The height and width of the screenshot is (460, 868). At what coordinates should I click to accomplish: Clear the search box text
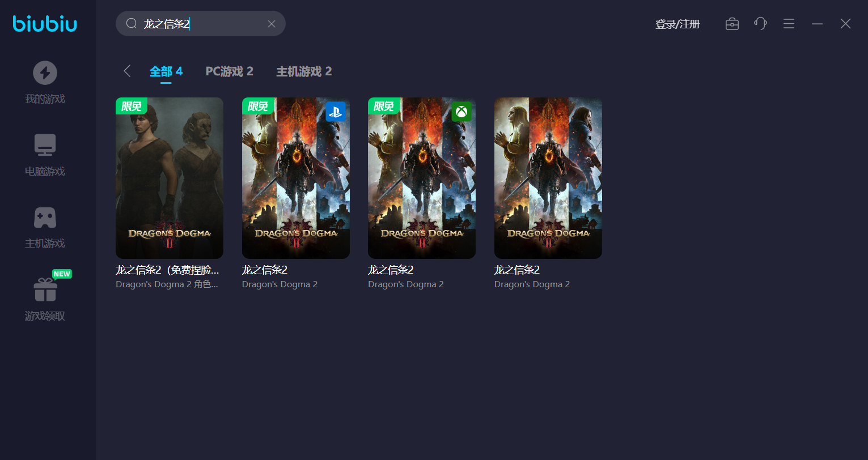(271, 24)
